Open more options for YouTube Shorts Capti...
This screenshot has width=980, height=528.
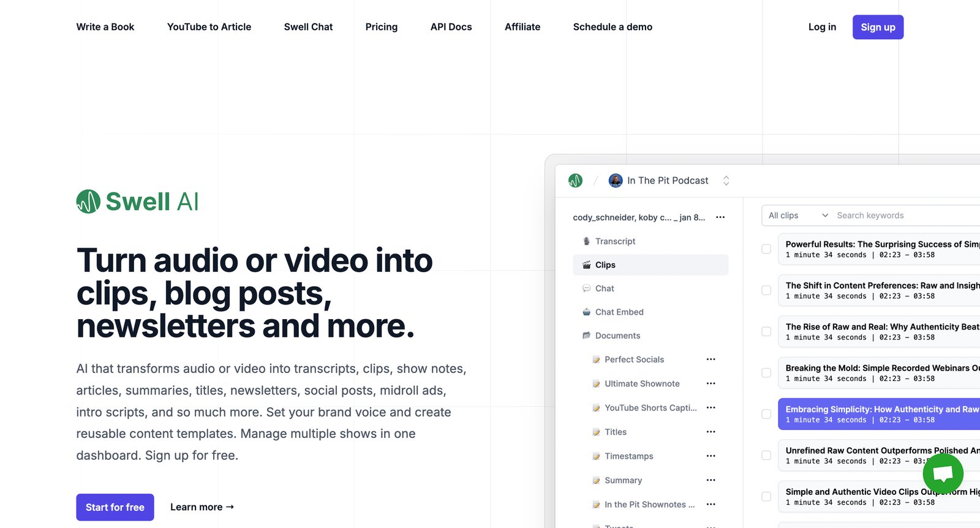click(x=710, y=407)
